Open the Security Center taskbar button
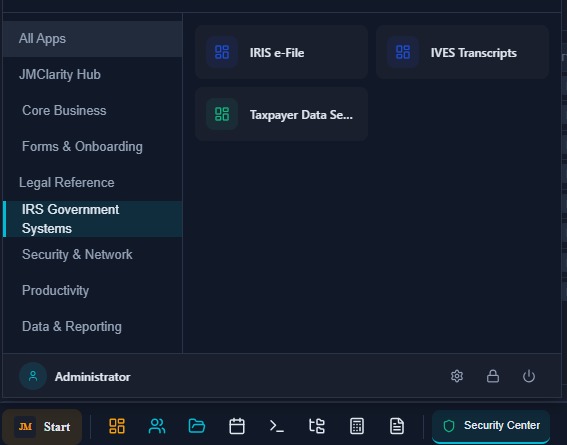567x445 pixels. click(x=491, y=426)
